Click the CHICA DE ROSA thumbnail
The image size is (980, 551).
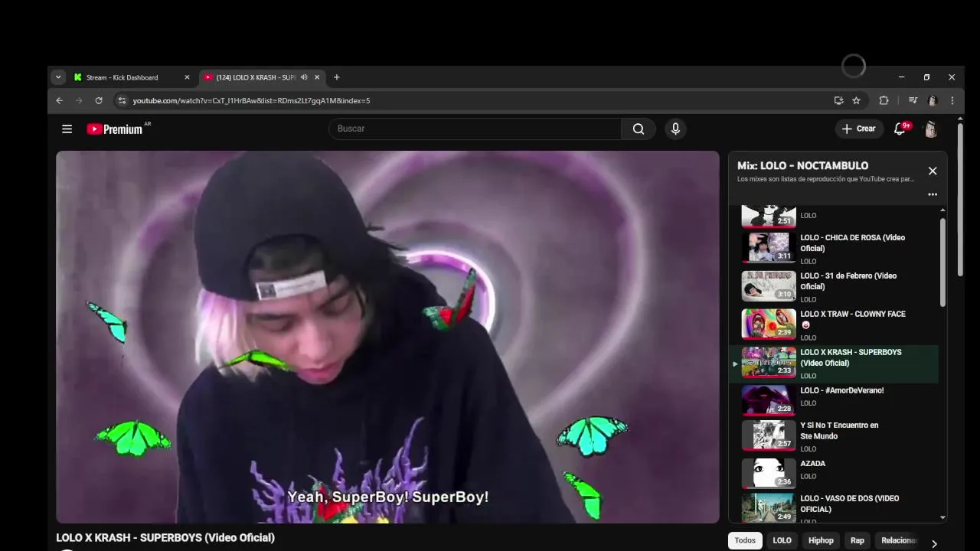769,247
